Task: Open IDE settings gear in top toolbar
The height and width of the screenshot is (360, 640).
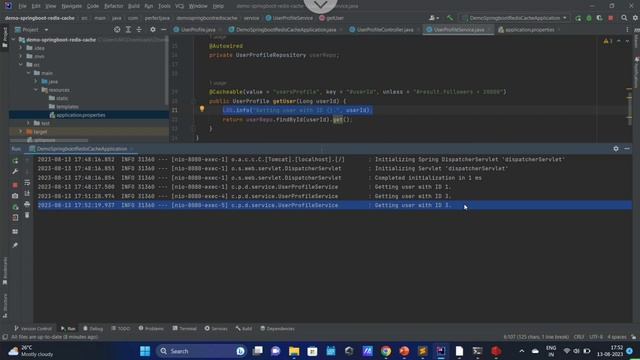Action: point(635,18)
